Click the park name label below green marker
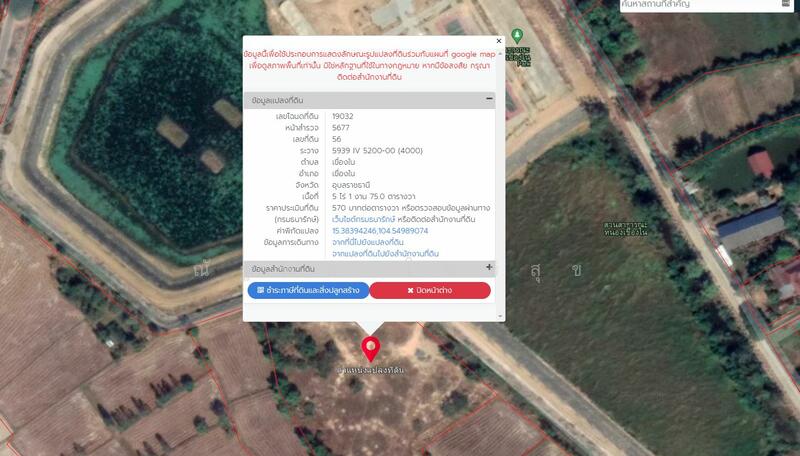 [517, 55]
